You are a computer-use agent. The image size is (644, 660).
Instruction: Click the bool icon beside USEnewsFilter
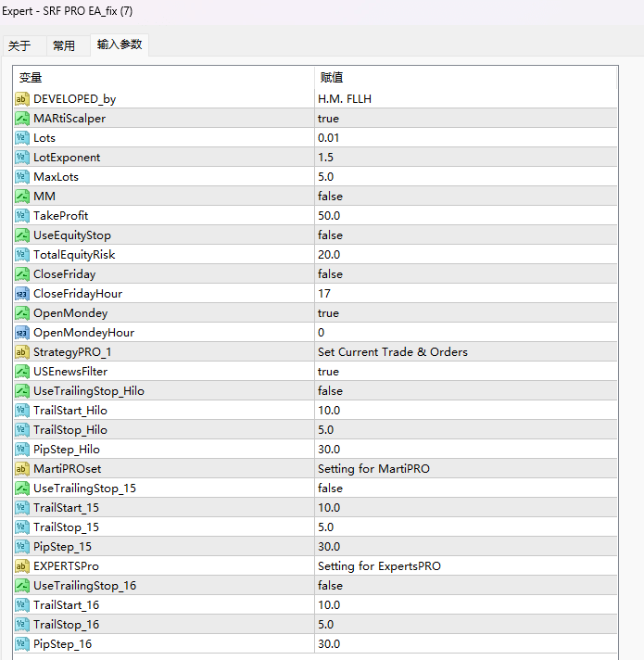(x=22, y=371)
